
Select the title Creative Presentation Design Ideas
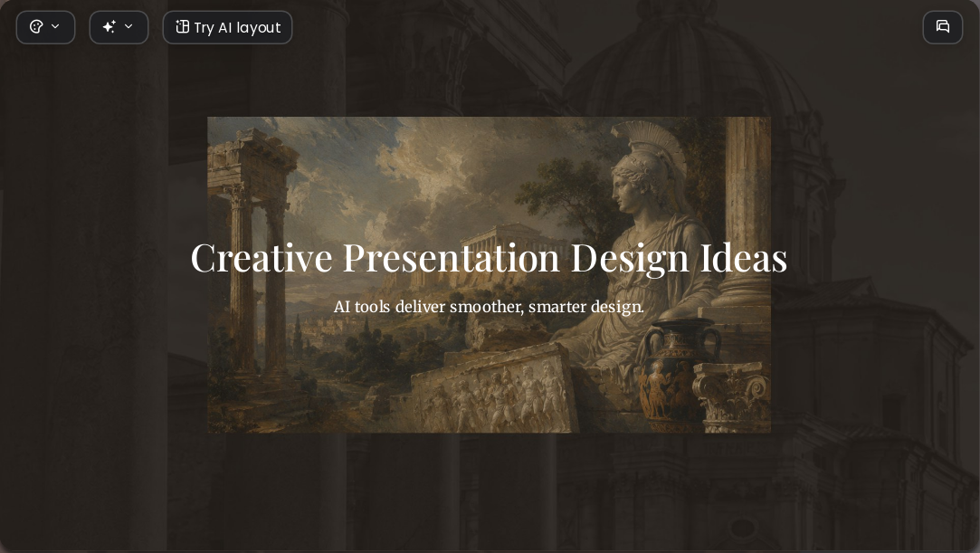click(489, 257)
